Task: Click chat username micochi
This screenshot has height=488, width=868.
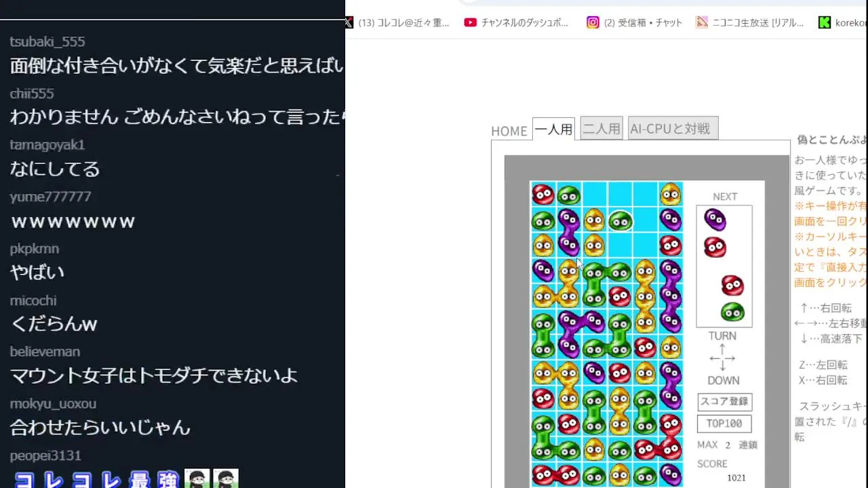Action: pos(33,300)
